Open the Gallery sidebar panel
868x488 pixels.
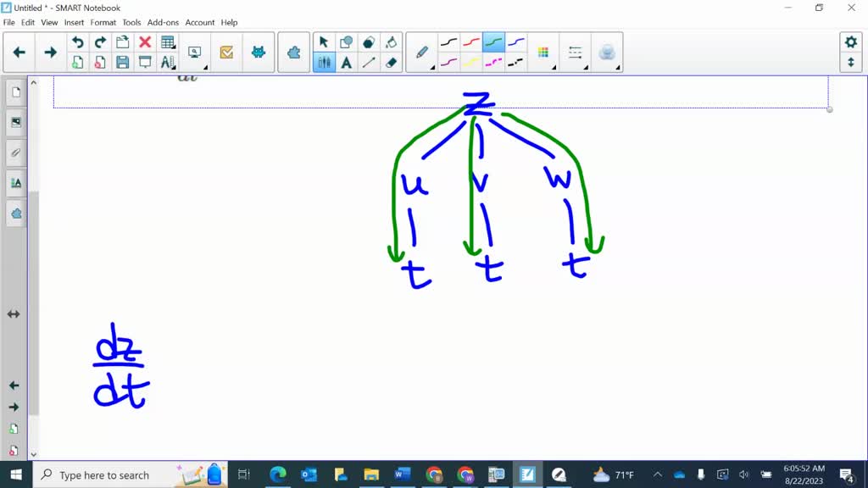click(15, 121)
